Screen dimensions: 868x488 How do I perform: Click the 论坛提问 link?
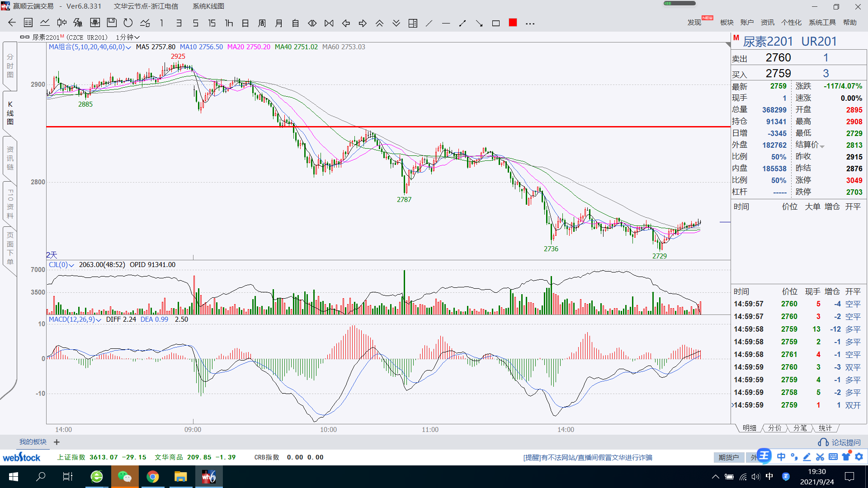845,442
